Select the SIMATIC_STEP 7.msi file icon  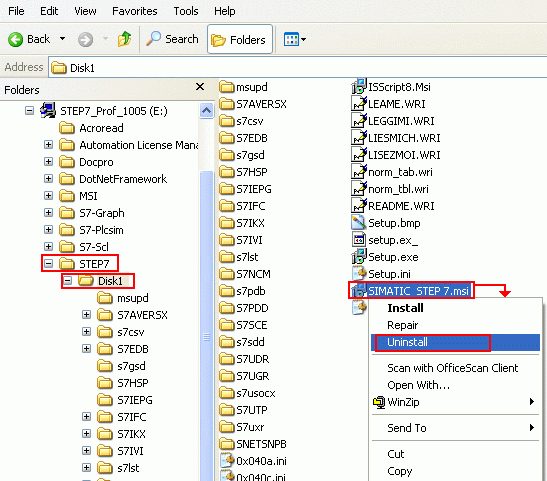(359, 291)
